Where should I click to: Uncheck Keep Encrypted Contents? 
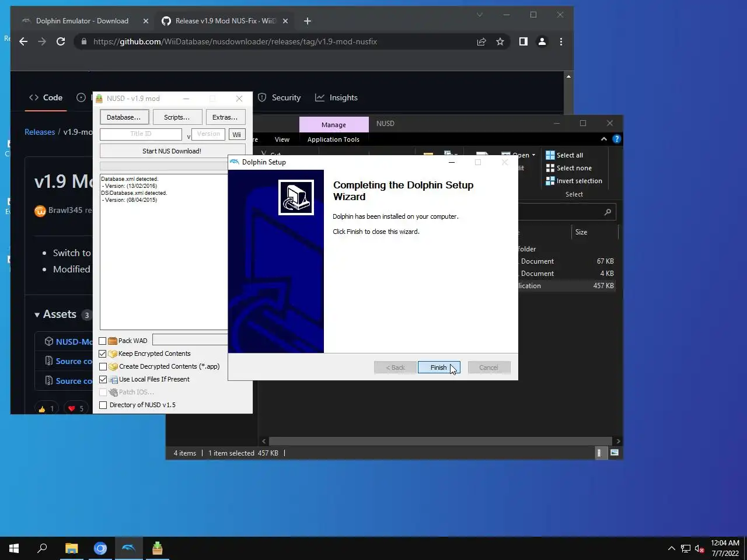pos(103,353)
